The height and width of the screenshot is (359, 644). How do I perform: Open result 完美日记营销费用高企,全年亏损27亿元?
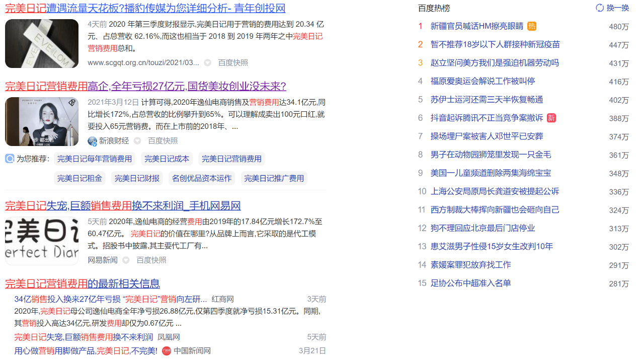point(145,86)
